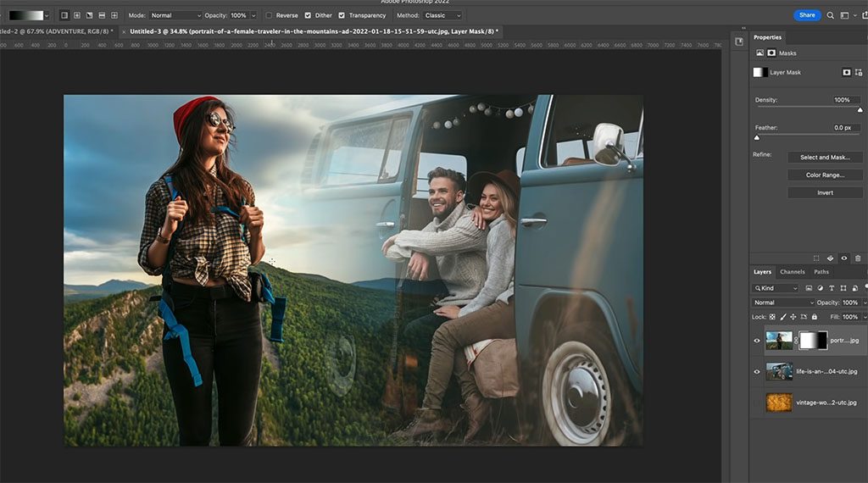Select the Angle Gradient style icon
The image size is (868, 483).
(x=89, y=15)
